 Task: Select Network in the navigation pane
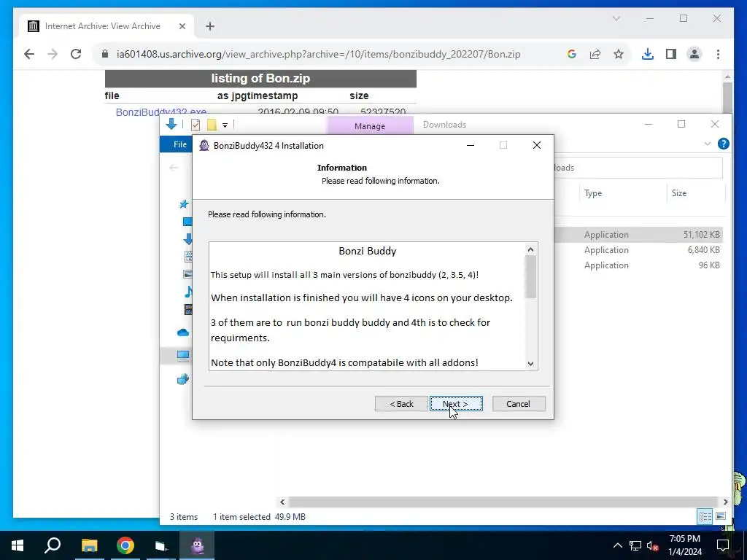click(x=183, y=379)
